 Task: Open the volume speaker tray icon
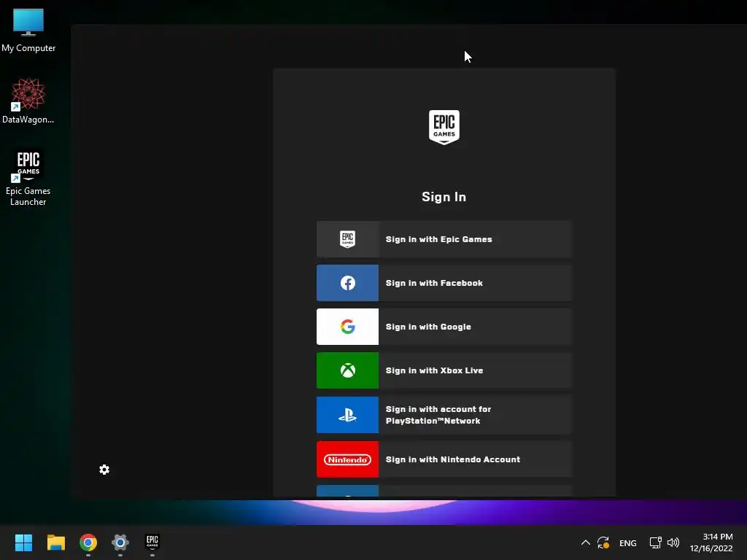(673, 542)
